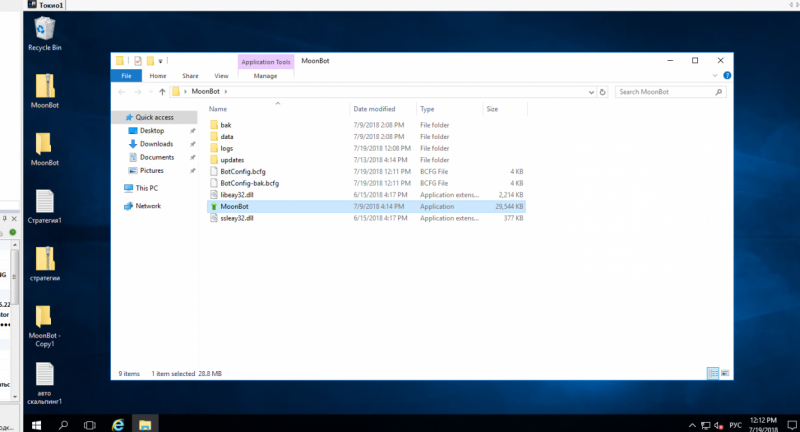Select the стратегии zipped folder on desktop
800x432 pixels.
(x=44, y=264)
